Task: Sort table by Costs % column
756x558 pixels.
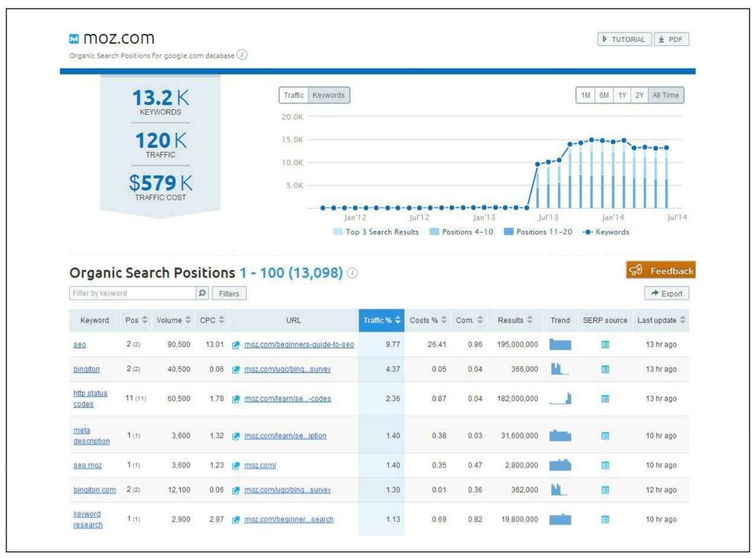Action: [x=428, y=321]
